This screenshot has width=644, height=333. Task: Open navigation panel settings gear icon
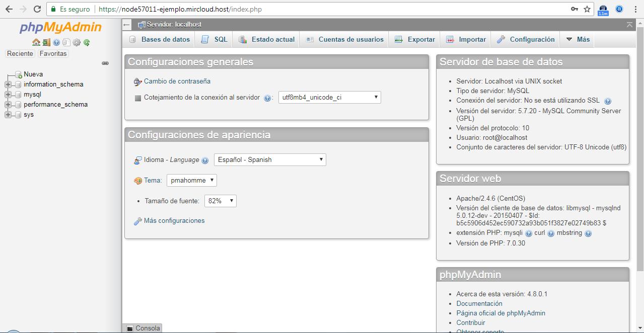tap(77, 43)
